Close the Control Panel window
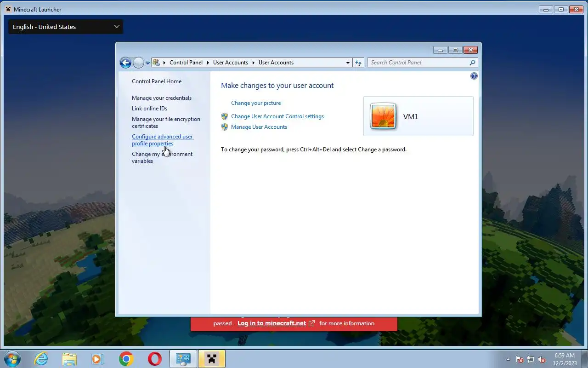Image resolution: width=588 pixels, height=368 pixels. tap(470, 50)
